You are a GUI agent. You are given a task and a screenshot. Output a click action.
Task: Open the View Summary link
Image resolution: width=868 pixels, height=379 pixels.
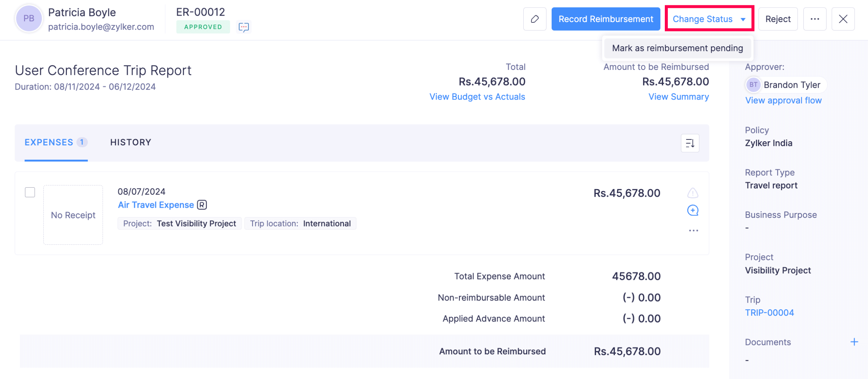coord(678,97)
